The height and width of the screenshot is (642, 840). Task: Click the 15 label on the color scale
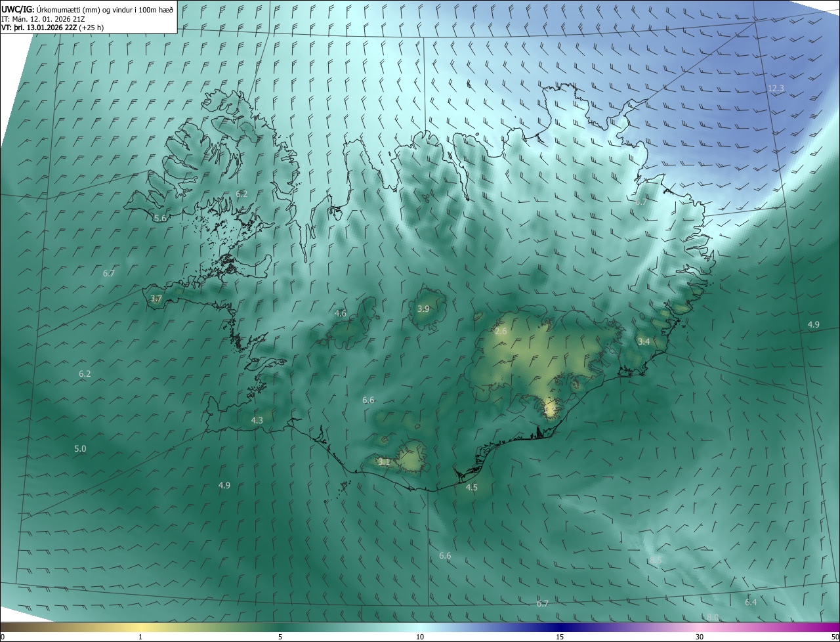click(x=560, y=637)
